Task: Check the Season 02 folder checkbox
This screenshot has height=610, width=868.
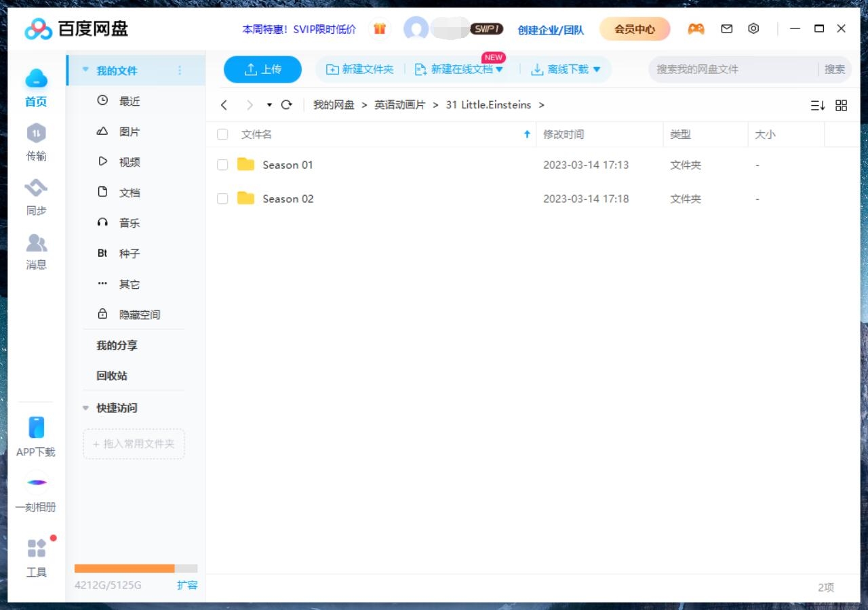Action: coord(222,199)
